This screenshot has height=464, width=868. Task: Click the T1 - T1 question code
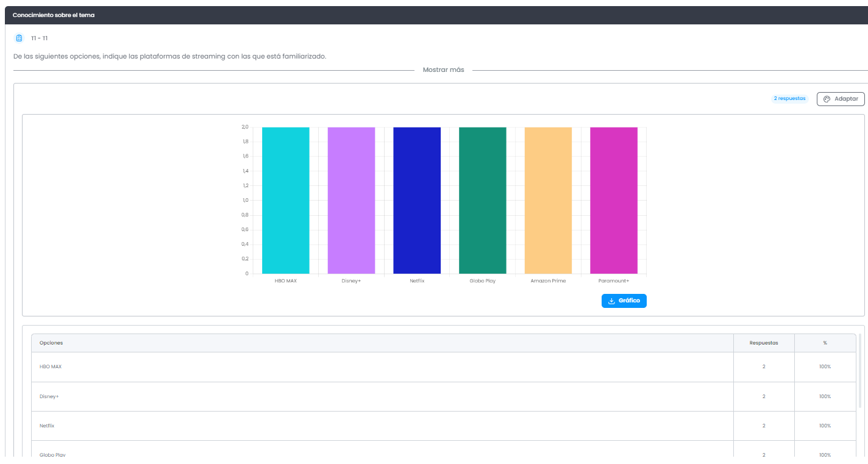[x=40, y=38]
